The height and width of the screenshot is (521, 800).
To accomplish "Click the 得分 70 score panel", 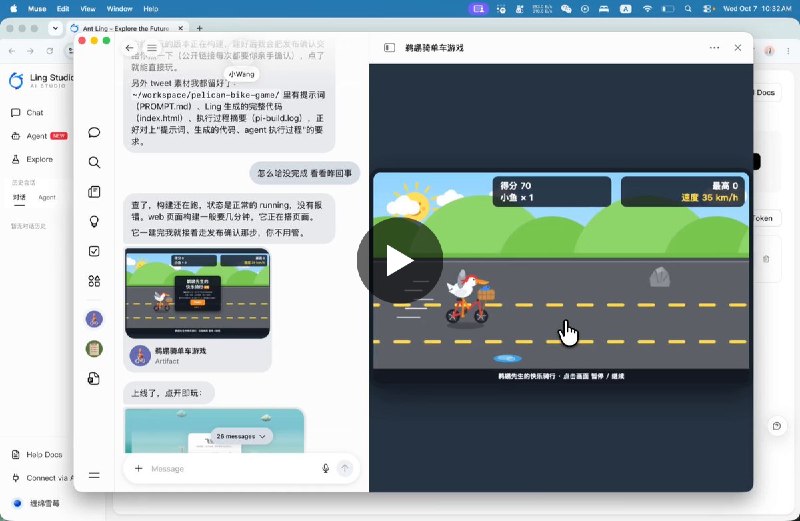I will (552, 191).
